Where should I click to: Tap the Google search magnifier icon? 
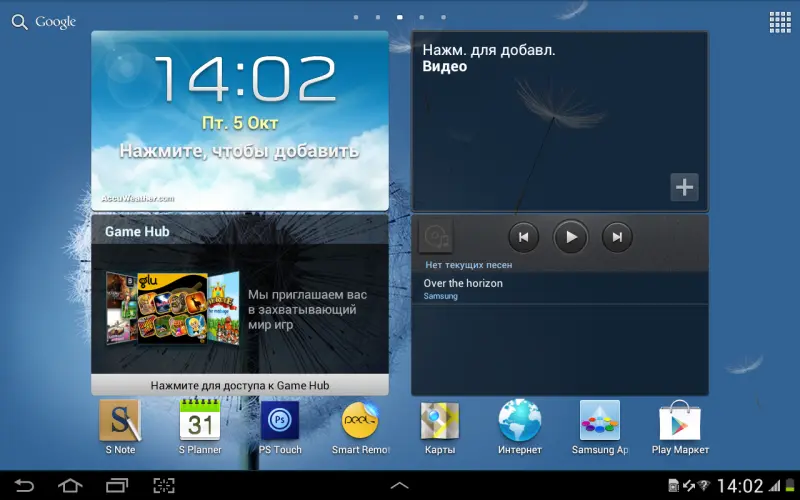(x=19, y=22)
